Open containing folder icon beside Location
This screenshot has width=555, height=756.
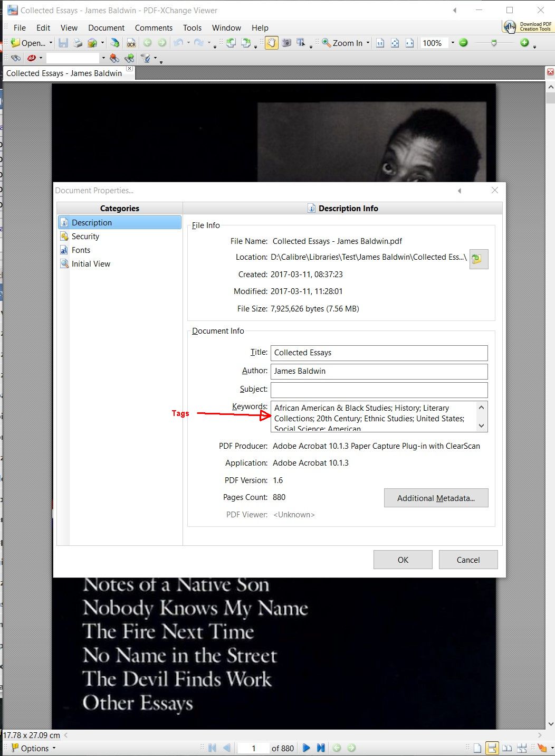(479, 259)
